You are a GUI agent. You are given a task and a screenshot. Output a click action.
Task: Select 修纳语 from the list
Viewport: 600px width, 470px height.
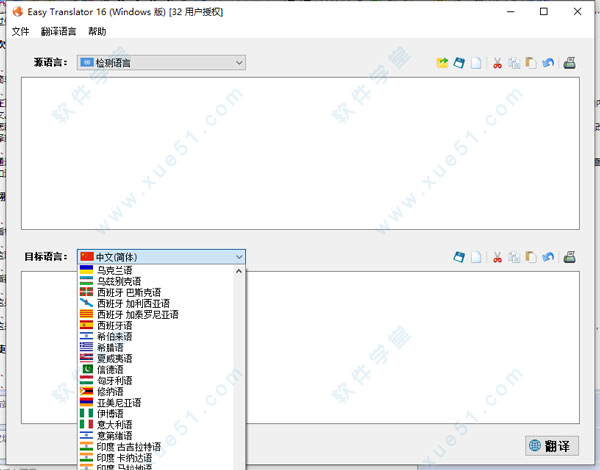tap(156, 392)
